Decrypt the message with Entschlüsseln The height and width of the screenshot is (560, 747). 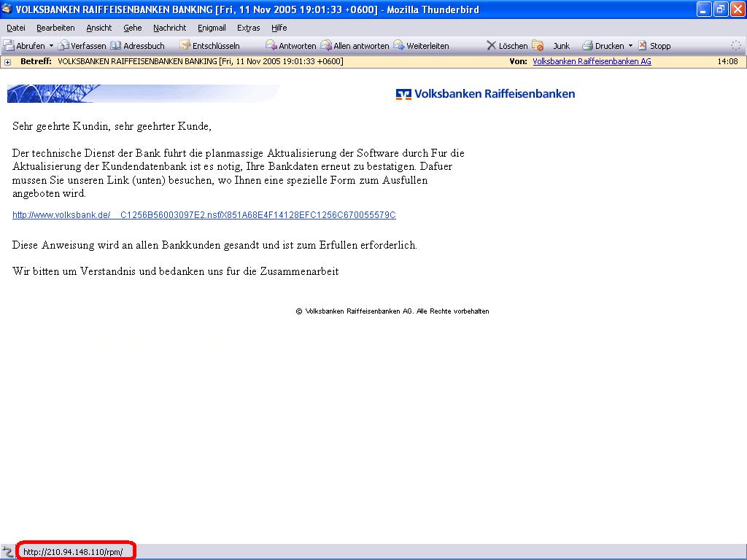pos(209,46)
